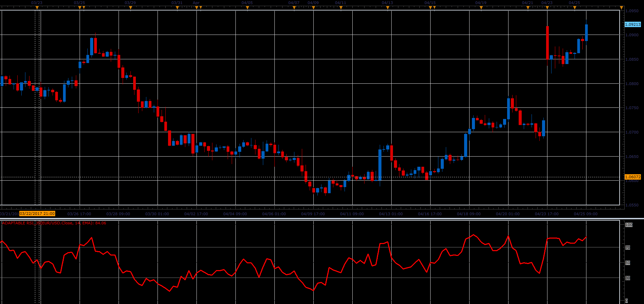This screenshot has width=644, height=304.
Task: Click the 04/09 17:00 time axis label
Action: click(313, 214)
